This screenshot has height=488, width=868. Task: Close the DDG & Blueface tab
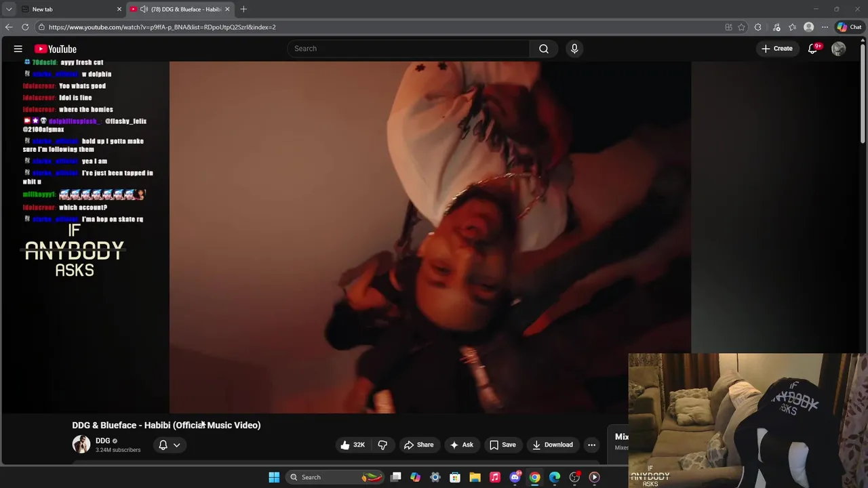[x=227, y=9]
